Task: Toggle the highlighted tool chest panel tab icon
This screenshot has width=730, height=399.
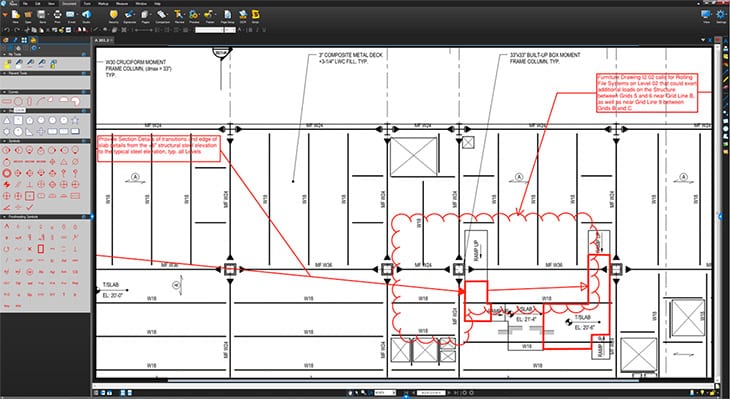Action: (x=33, y=41)
